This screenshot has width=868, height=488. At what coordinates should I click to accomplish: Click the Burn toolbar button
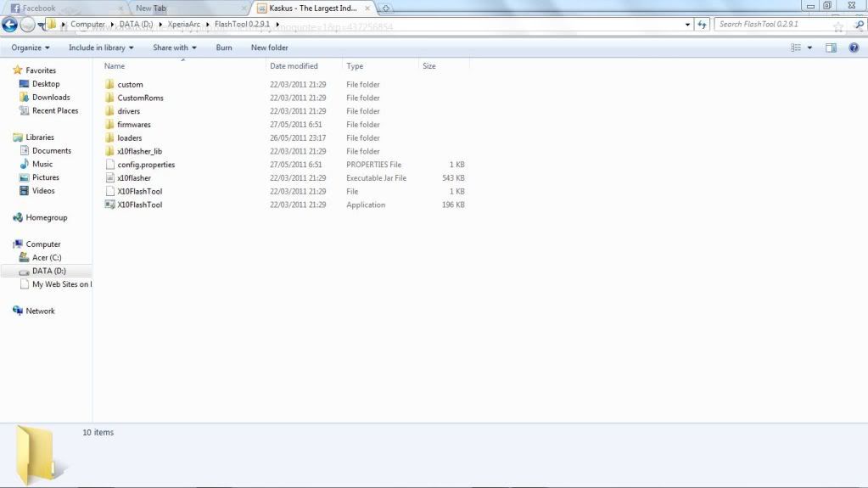pos(224,48)
